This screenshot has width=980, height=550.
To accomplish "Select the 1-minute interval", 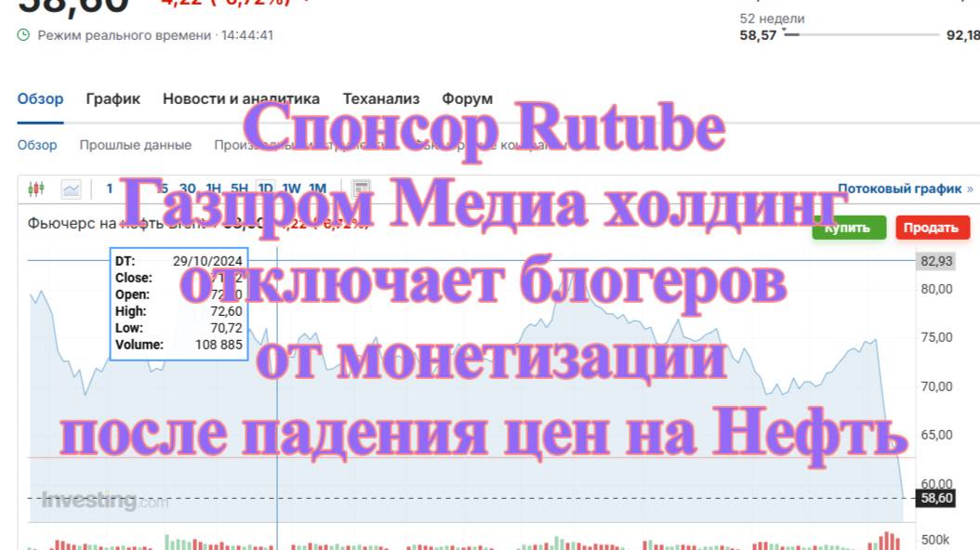I will click(x=110, y=189).
